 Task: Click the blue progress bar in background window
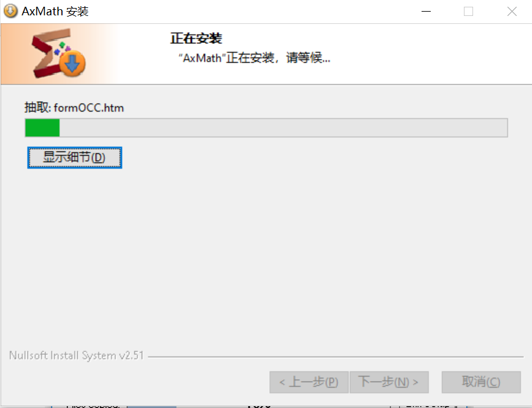click(x=152, y=406)
